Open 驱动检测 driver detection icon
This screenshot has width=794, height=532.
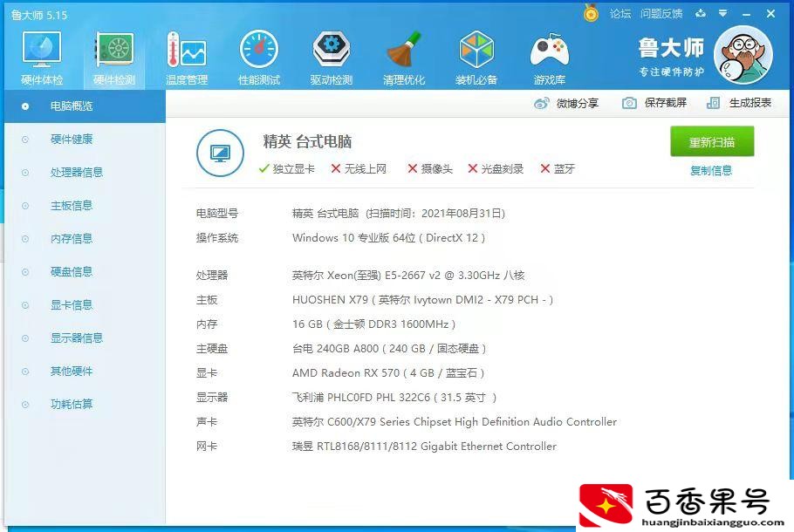[332, 50]
